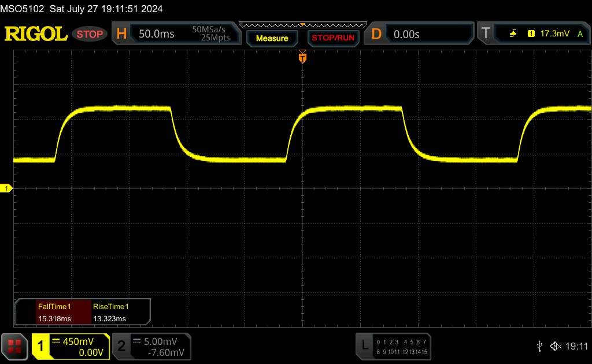Select the 0.00s delay value
Viewport: 592px width, 364px height.
click(406, 34)
